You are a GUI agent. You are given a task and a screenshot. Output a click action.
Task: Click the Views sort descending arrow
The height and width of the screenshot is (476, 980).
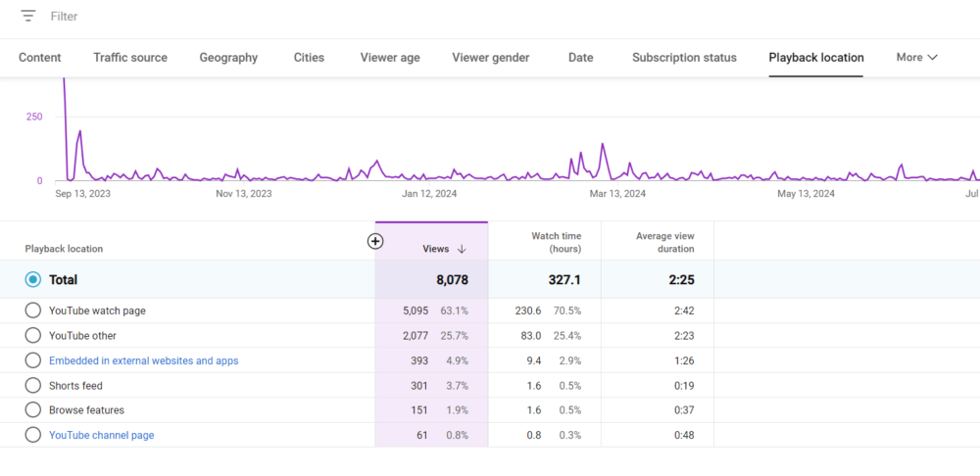tap(462, 250)
